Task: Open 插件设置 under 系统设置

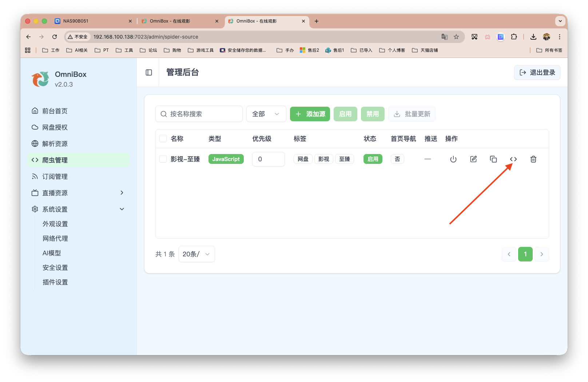Action: click(x=55, y=282)
